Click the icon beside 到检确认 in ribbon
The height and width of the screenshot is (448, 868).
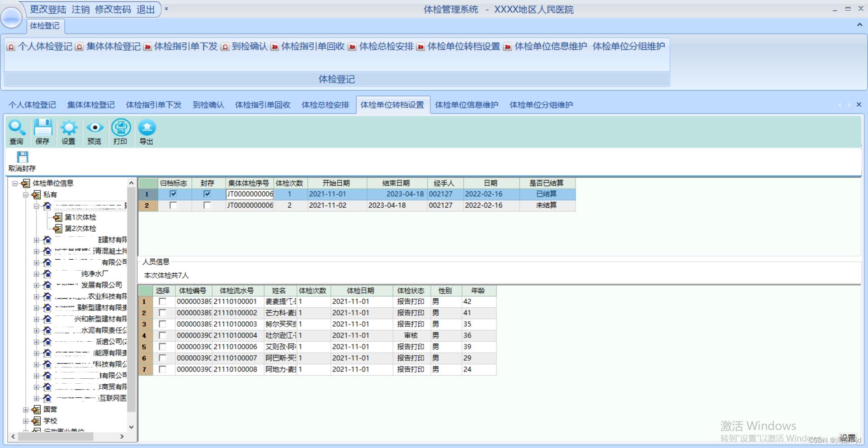click(x=225, y=47)
